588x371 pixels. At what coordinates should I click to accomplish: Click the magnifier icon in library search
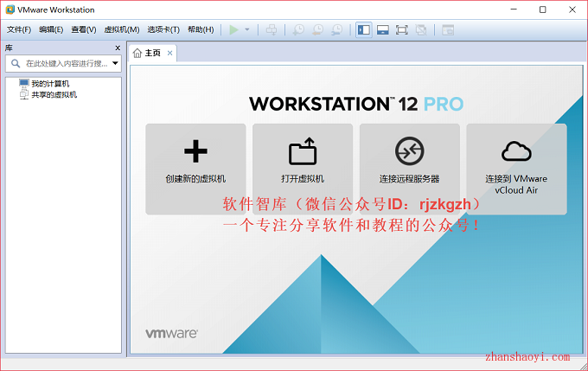16,63
